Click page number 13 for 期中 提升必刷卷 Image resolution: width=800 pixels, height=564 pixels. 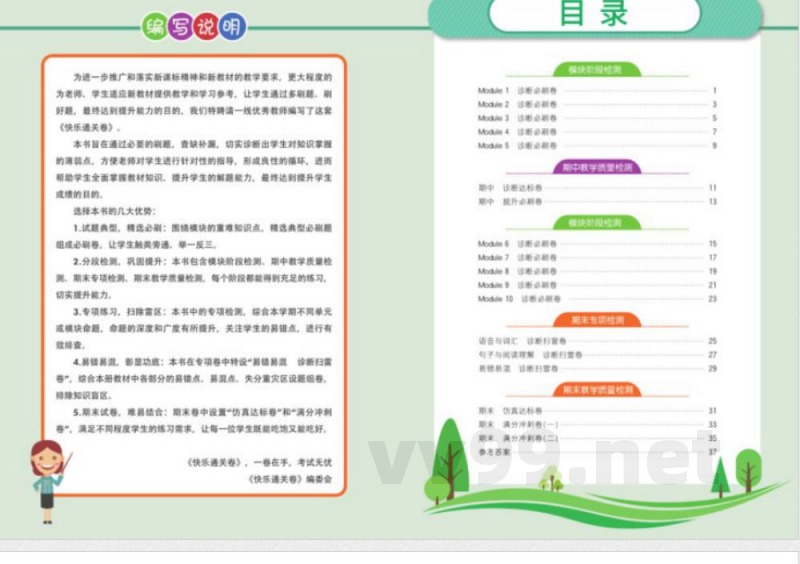click(x=713, y=202)
